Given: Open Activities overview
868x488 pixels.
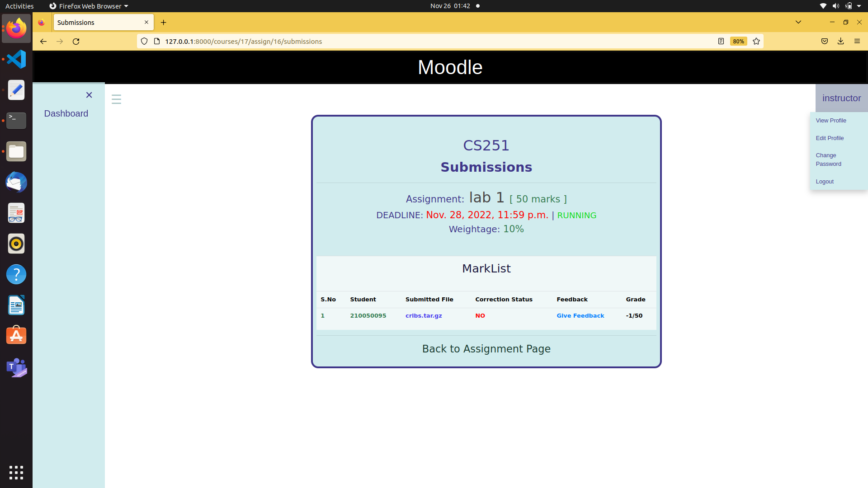Looking at the screenshot, I should (x=19, y=6).
